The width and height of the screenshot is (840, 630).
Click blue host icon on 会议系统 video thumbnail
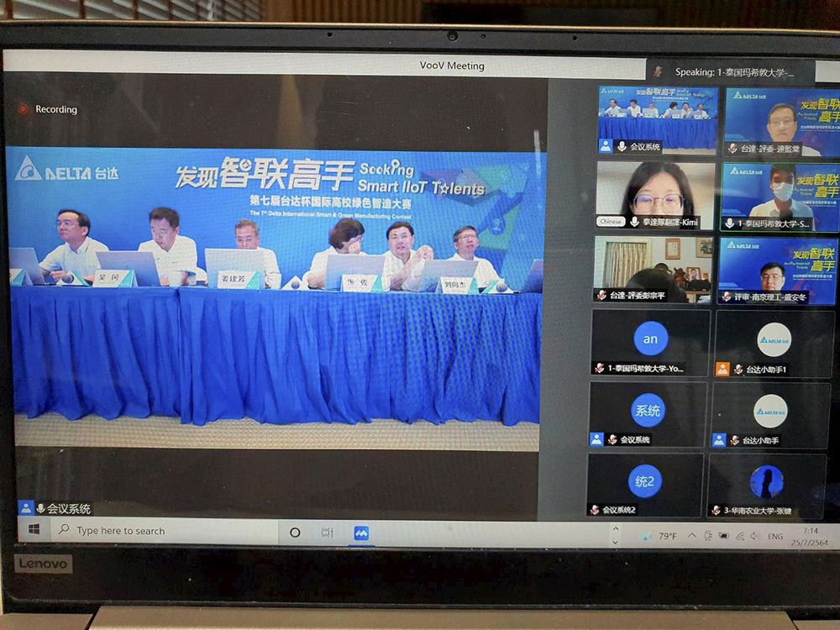[606, 145]
